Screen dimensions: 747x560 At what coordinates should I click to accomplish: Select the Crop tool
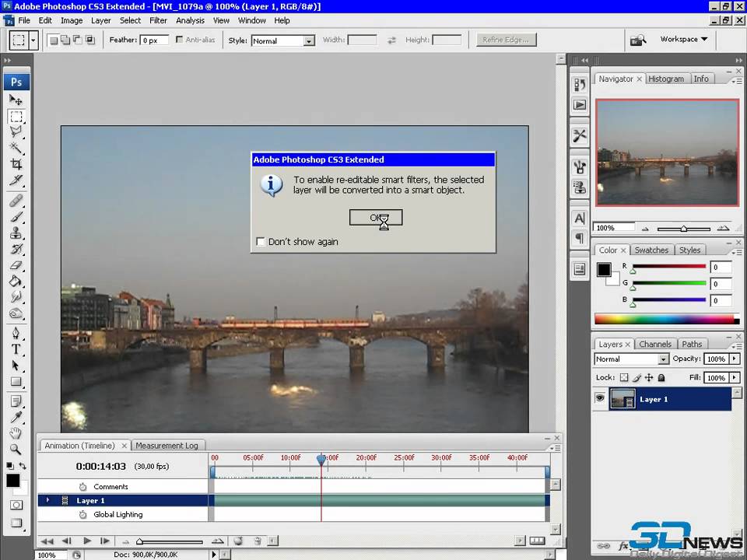16,164
